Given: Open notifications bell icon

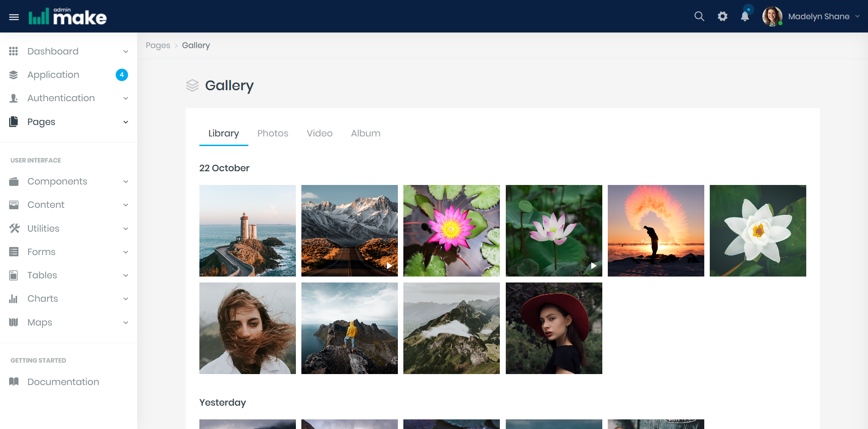Looking at the screenshot, I should [x=745, y=16].
